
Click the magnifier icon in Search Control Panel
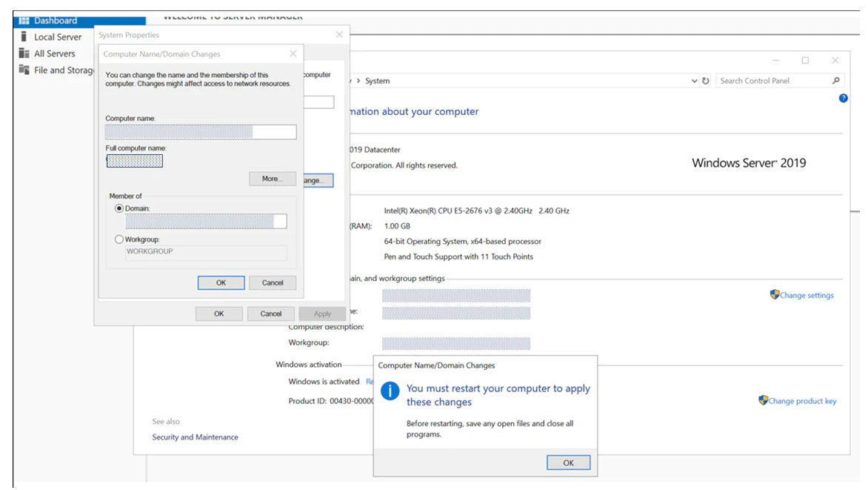click(x=836, y=81)
